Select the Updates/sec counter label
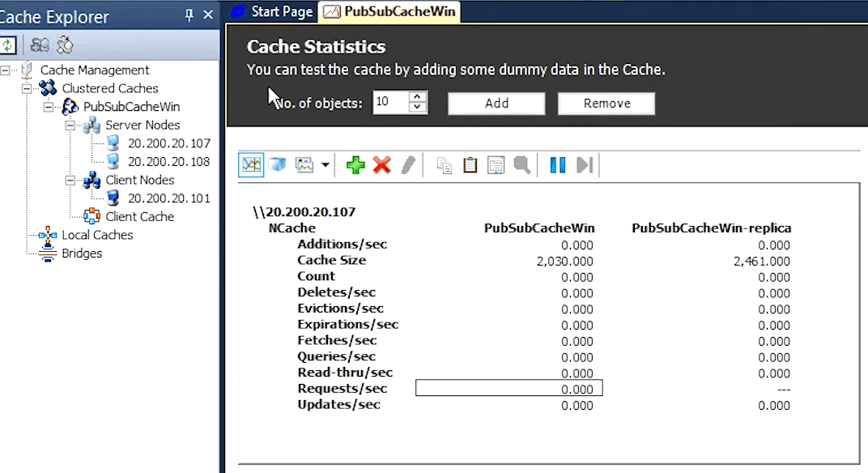Viewport: 868px width, 473px height. 338,405
